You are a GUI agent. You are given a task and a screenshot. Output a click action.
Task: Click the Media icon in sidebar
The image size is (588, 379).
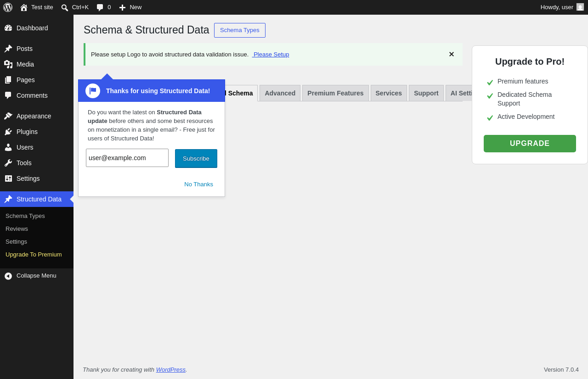click(8, 64)
